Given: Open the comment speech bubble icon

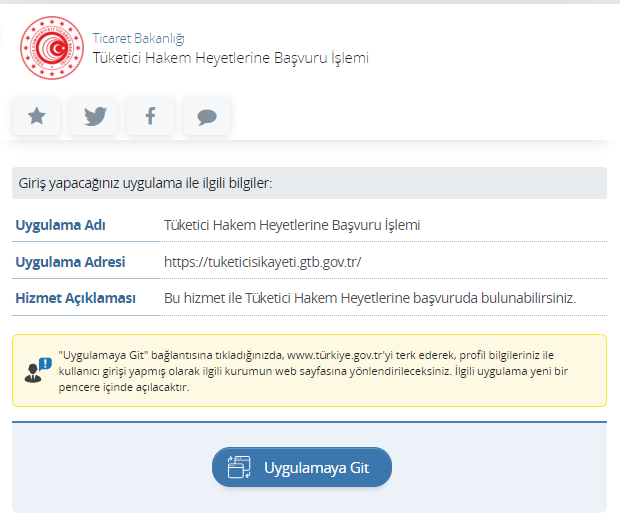Looking at the screenshot, I should [207, 117].
